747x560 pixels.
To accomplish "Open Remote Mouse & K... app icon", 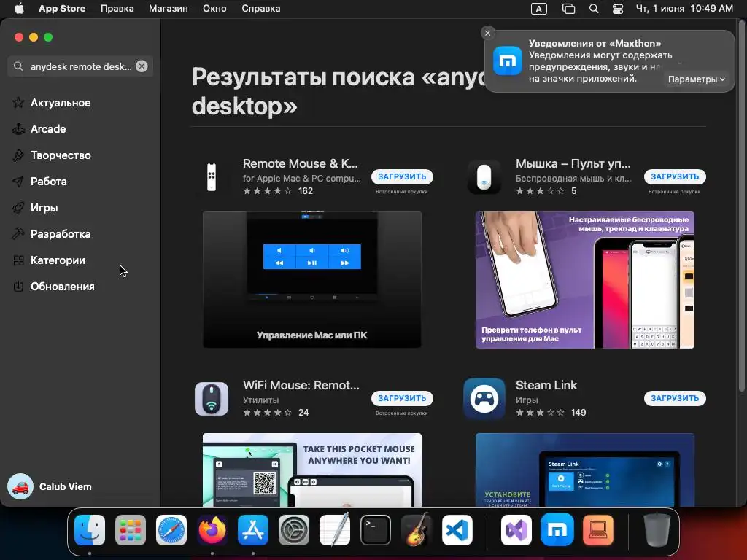I will coord(212,176).
